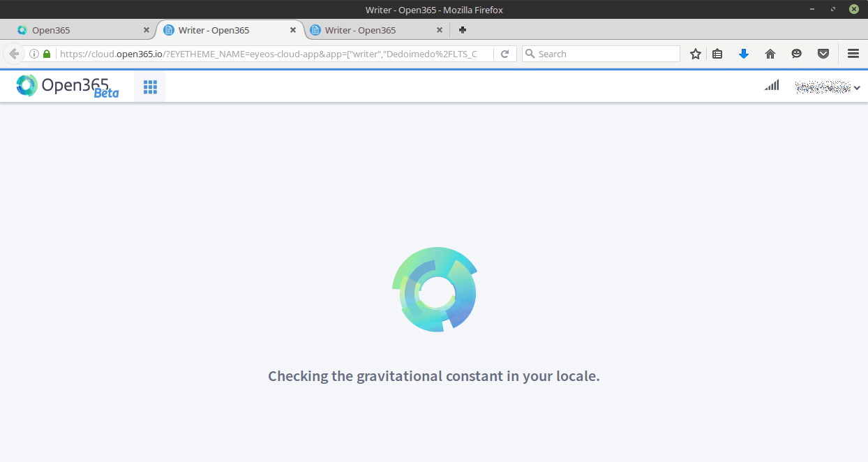Screen dimensions: 868x462
Task: Reload the current page
Action: coord(504,54)
